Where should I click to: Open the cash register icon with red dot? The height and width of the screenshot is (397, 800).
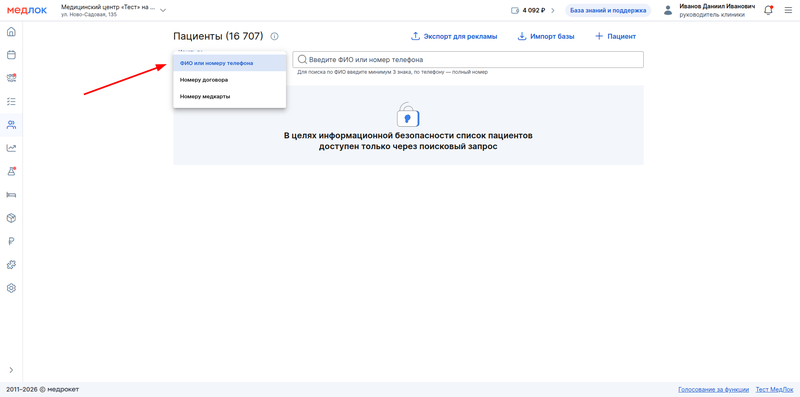coord(11,78)
